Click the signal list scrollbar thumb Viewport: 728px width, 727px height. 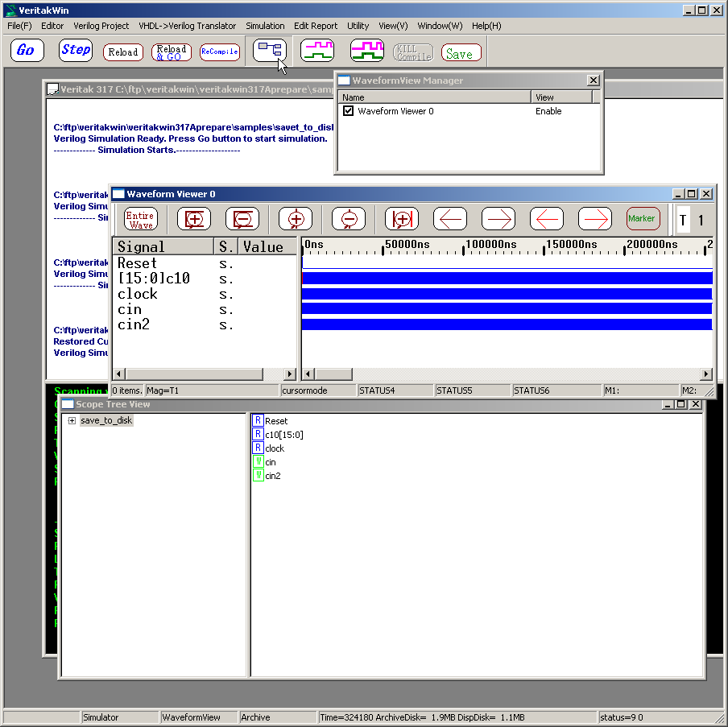pos(194,374)
